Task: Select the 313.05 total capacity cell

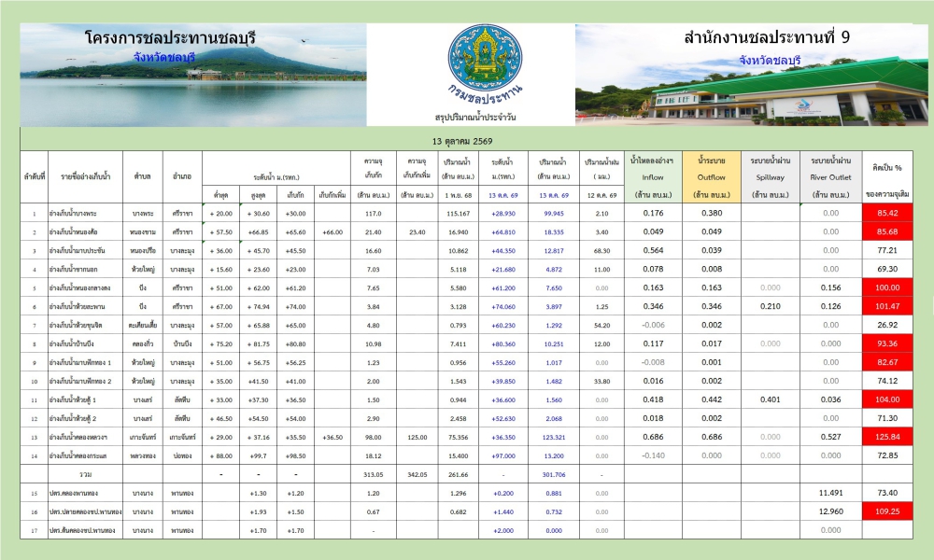Action: pos(374,474)
